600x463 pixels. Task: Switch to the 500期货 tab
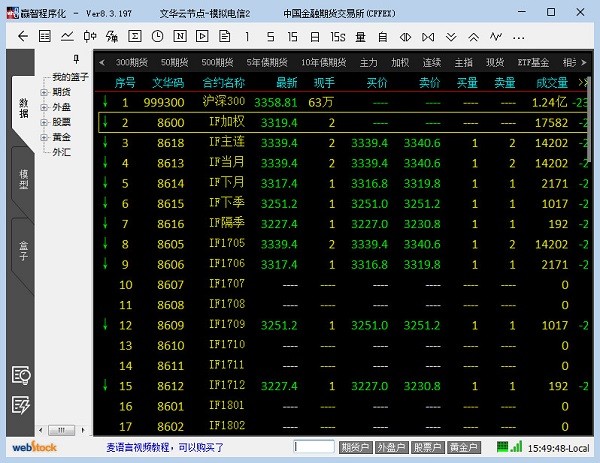[217, 62]
